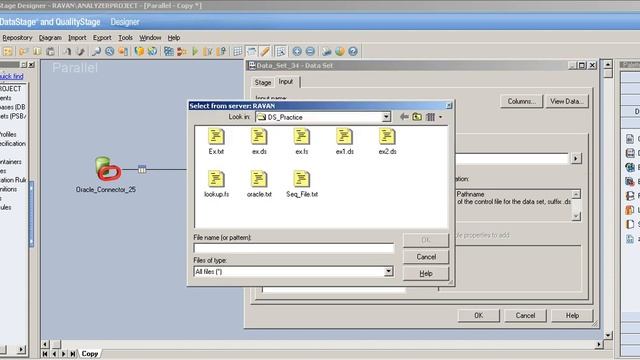
Task: Click the Redo toolbar icon
Action: click(x=81, y=51)
